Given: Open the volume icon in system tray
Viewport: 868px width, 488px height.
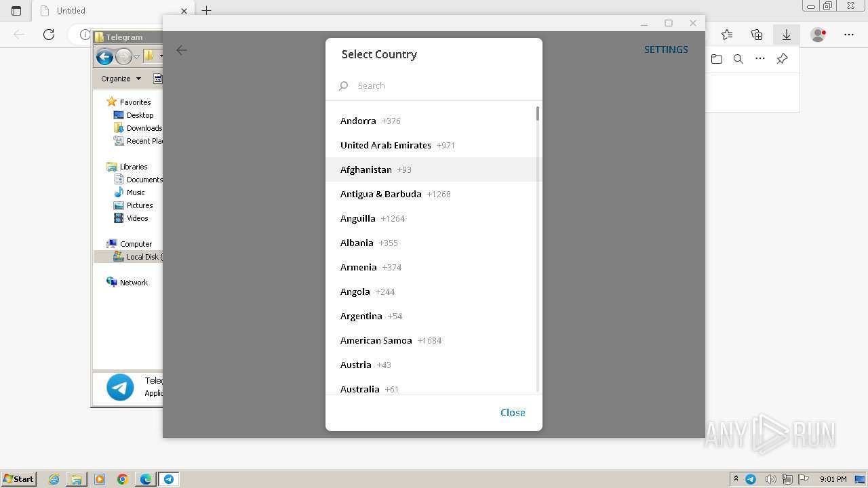Looking at the screenshot, I should pyautogui.click(x=770, y=479).
